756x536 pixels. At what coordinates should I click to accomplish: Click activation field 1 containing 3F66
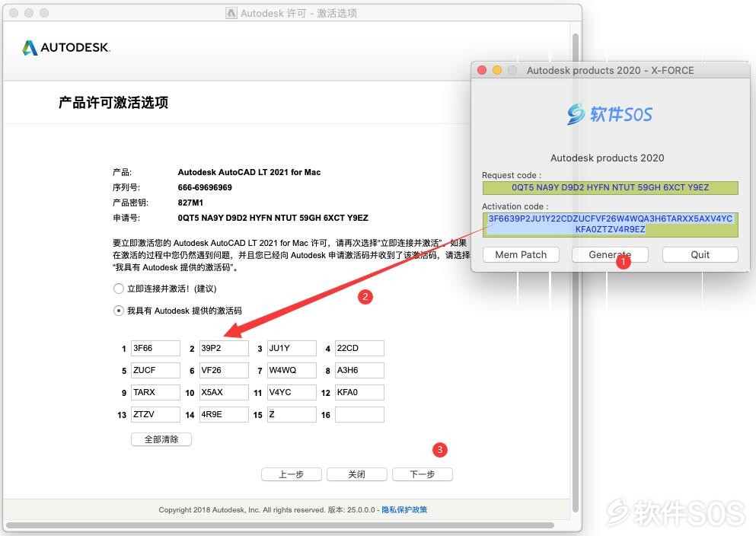[155, 348]
